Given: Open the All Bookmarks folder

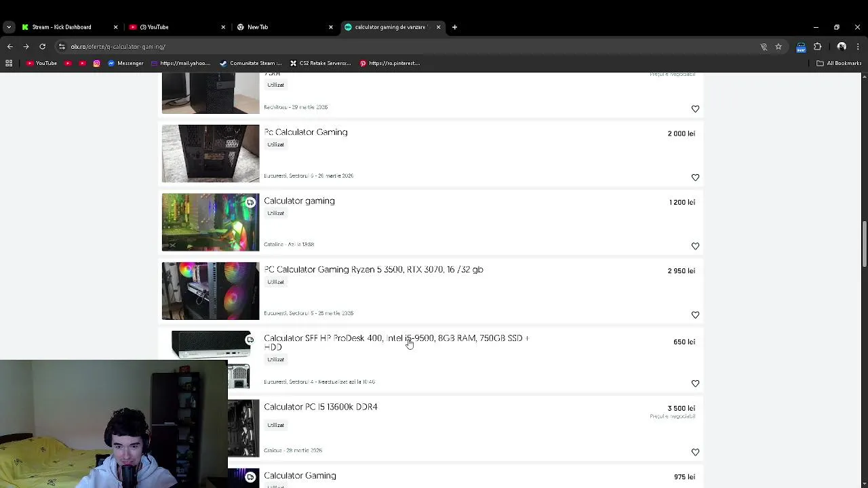Looking at the screenshot, I should click(839, 63).
